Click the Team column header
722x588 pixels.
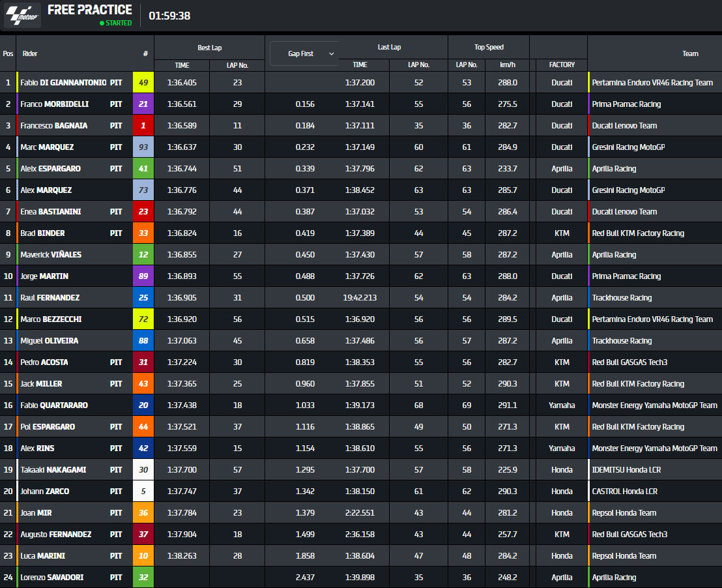[690, 54]
